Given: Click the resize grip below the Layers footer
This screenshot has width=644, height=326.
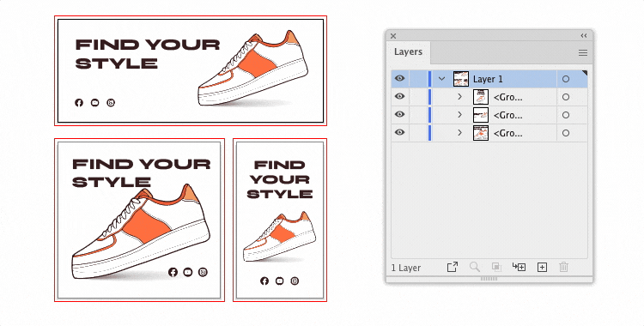Looking at the screenshot, I should point(489,279).
